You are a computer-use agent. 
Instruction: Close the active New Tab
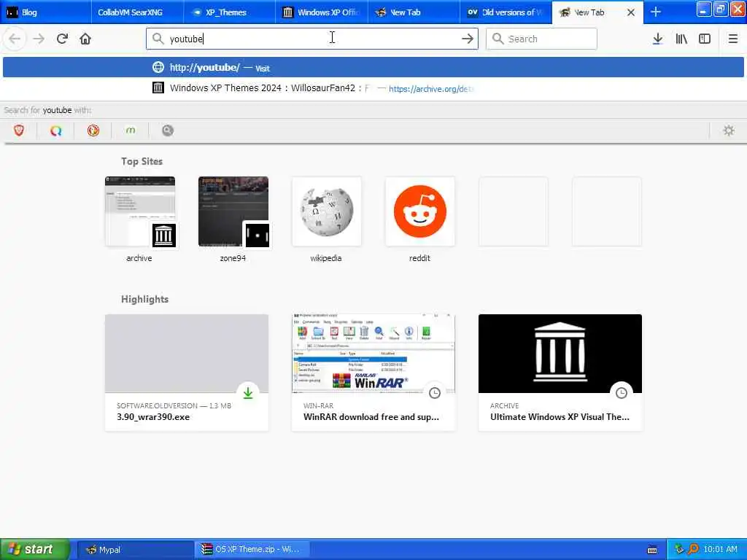coord(631,12)
